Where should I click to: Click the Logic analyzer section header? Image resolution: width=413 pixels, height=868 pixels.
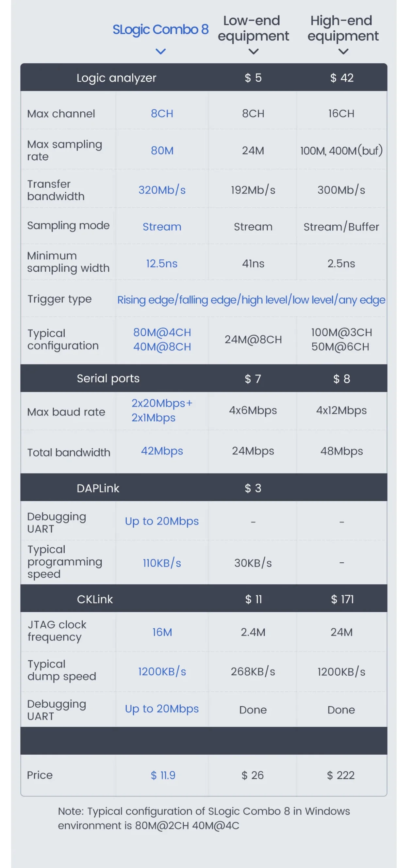tap(116, 78)
